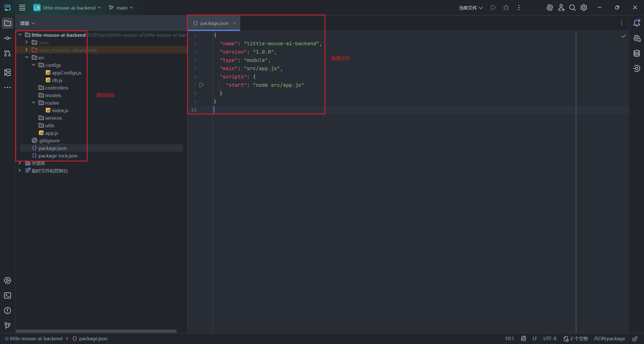Open the Terminal tool window
The image size is (644, 344).
[8, 295]
